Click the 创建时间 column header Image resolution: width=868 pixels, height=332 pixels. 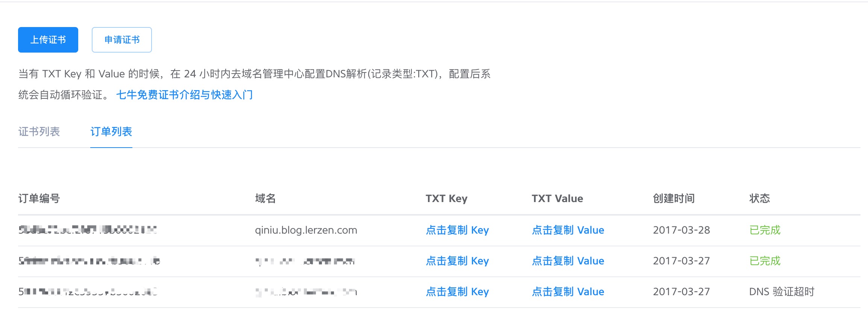point(674,198)
